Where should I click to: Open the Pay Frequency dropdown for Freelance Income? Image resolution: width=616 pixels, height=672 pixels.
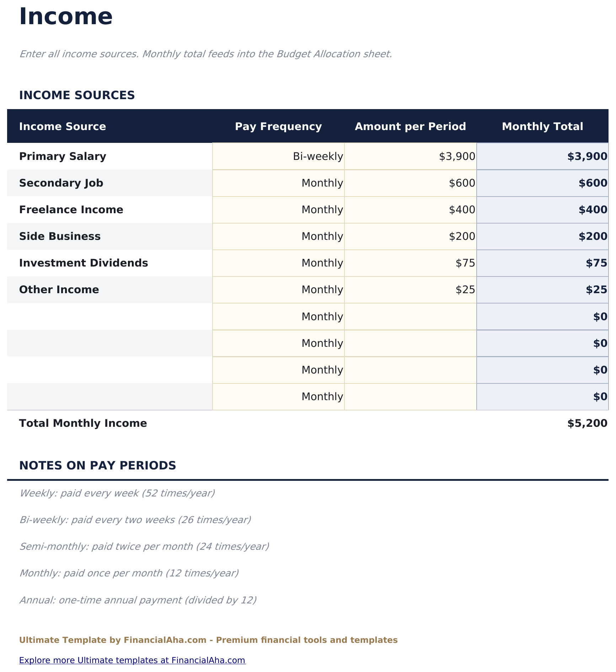click(x=278, y=210)
